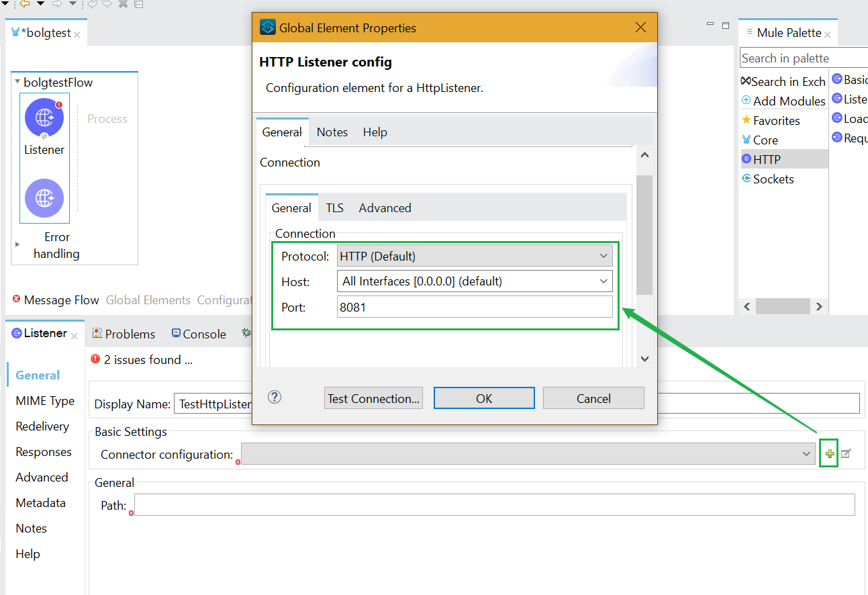Expand the Error handling section arrow
868x595 pixels.
click(x=17, y=244)
